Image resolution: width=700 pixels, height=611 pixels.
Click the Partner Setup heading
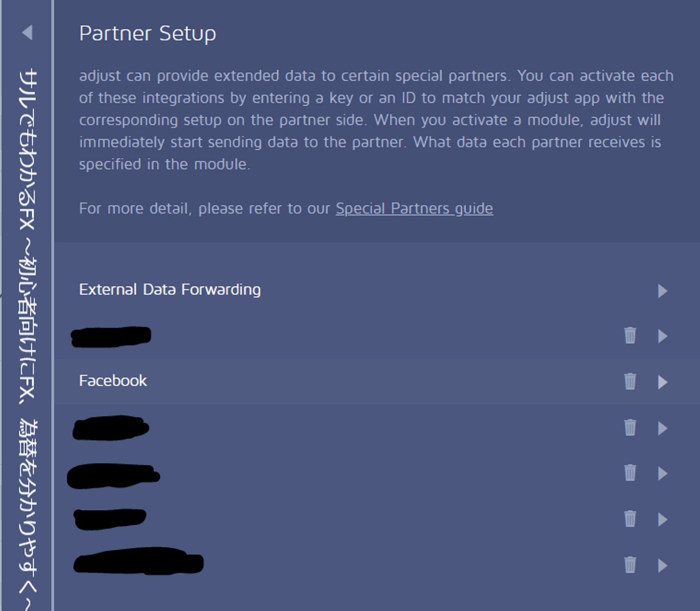click(147, 34)
